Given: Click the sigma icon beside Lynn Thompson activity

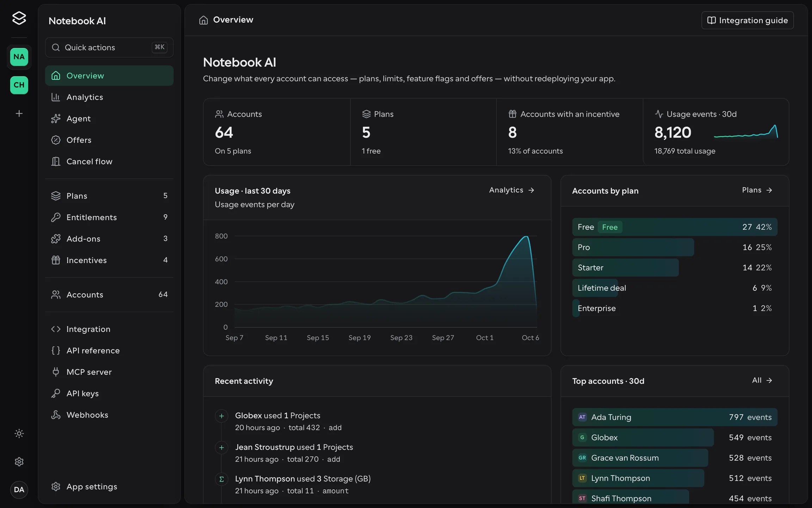Looking at the screenshot, I should (x=221, y=479).
